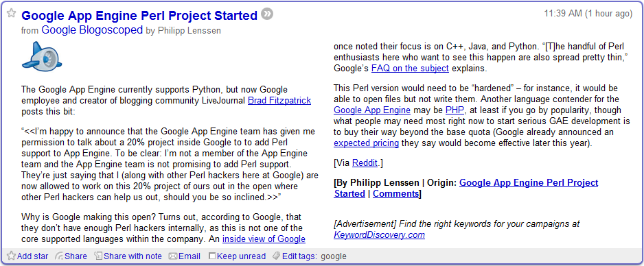This screenshot has width=644, height=266.
Task: Click the author name Philipp Lenssen in the byline
Action: pos(189,31)
